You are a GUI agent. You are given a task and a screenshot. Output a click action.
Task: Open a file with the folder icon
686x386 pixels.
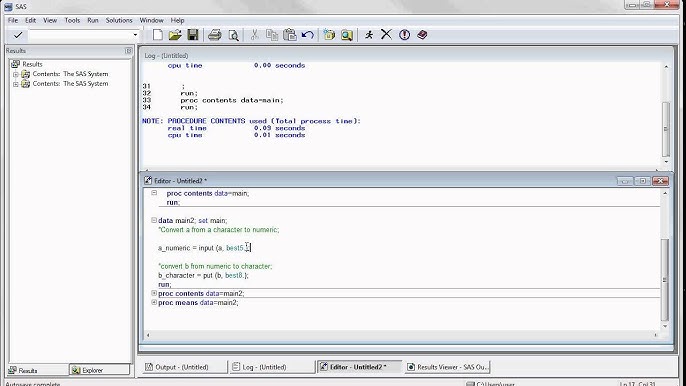tap(175, 35)
